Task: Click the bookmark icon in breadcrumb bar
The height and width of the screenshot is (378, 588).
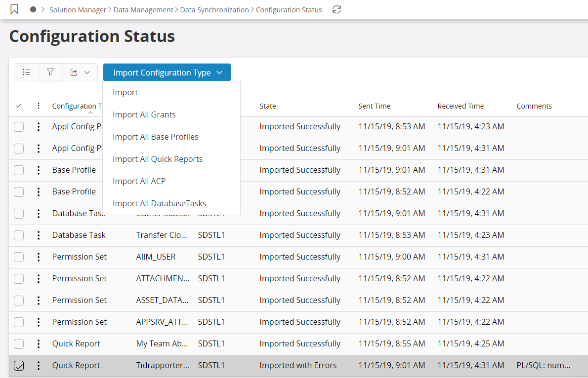Action: coord(14,9)
